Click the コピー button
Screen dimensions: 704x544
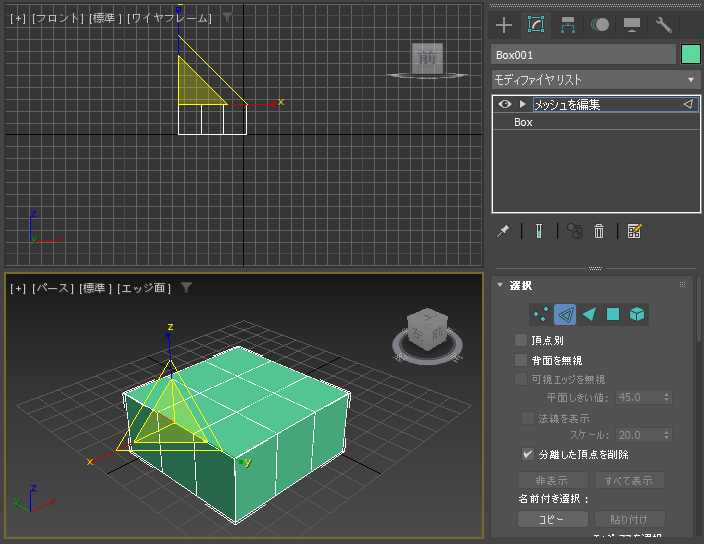click(x=553, y=519)
